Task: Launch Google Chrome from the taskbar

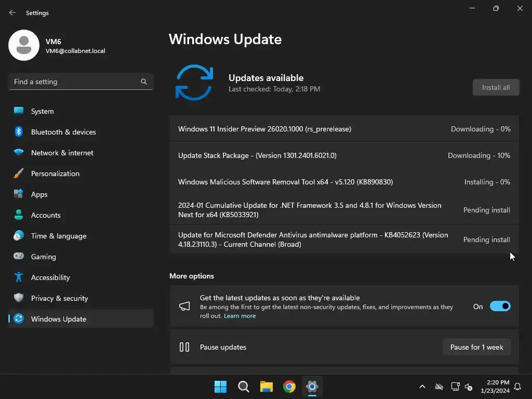Action: [x=289, y=387]
